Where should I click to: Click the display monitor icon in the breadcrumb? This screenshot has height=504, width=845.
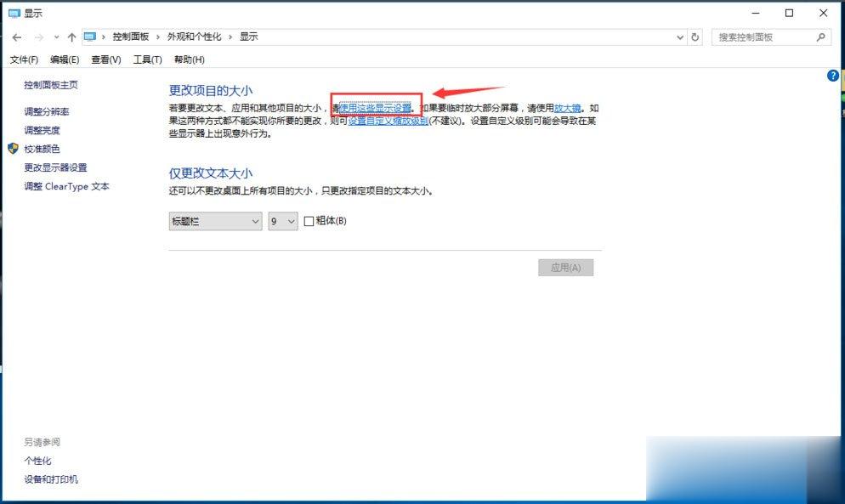(91, 37)
